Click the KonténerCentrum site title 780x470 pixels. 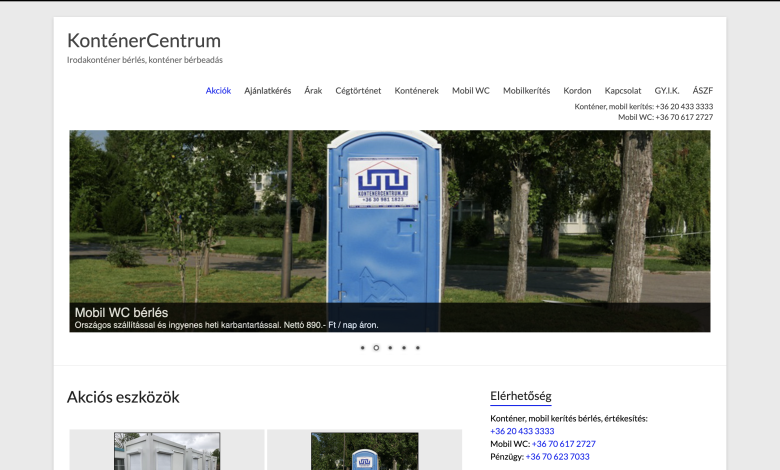144,41
